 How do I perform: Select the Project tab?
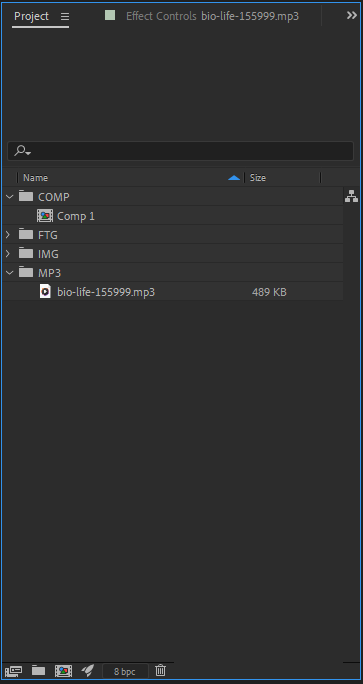click(x=31, y=16)
